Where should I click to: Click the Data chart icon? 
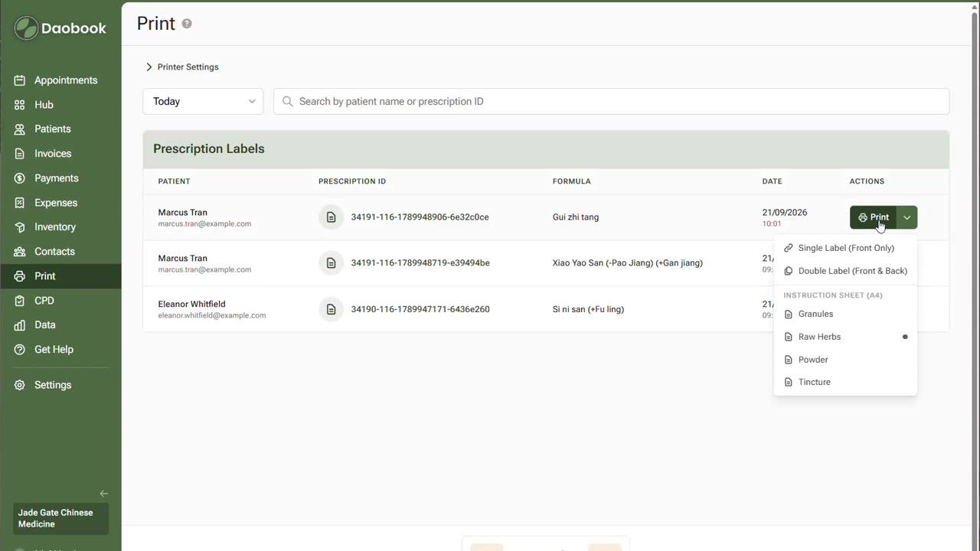coord(20,325)
